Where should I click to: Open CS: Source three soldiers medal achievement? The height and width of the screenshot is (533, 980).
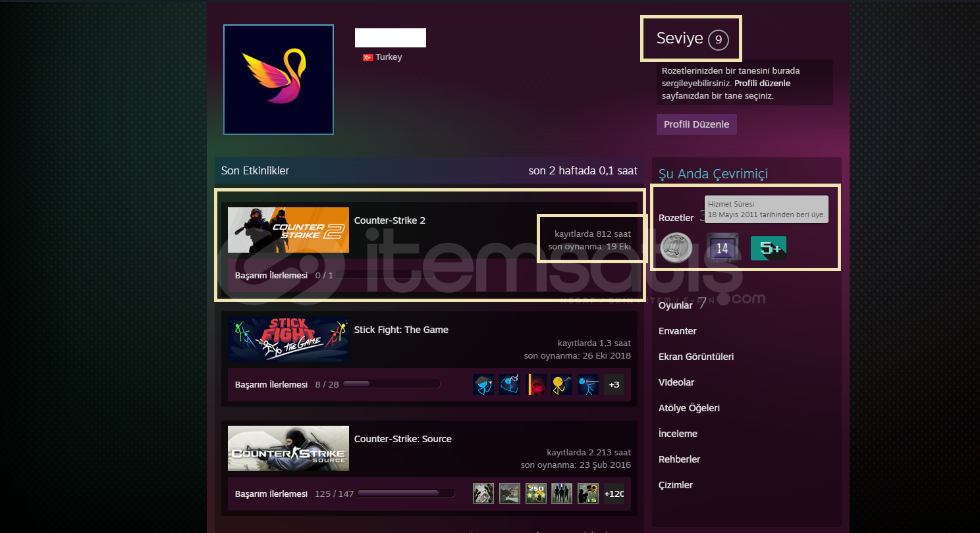pos(562,494)
